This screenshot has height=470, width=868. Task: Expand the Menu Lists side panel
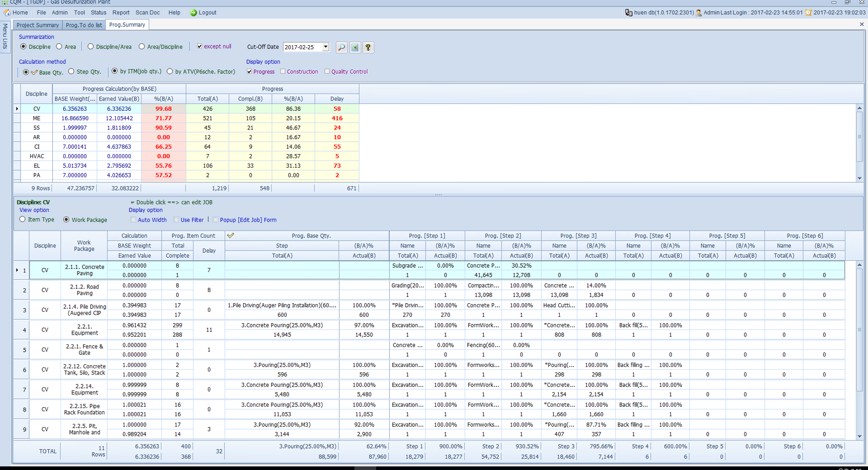5,36
